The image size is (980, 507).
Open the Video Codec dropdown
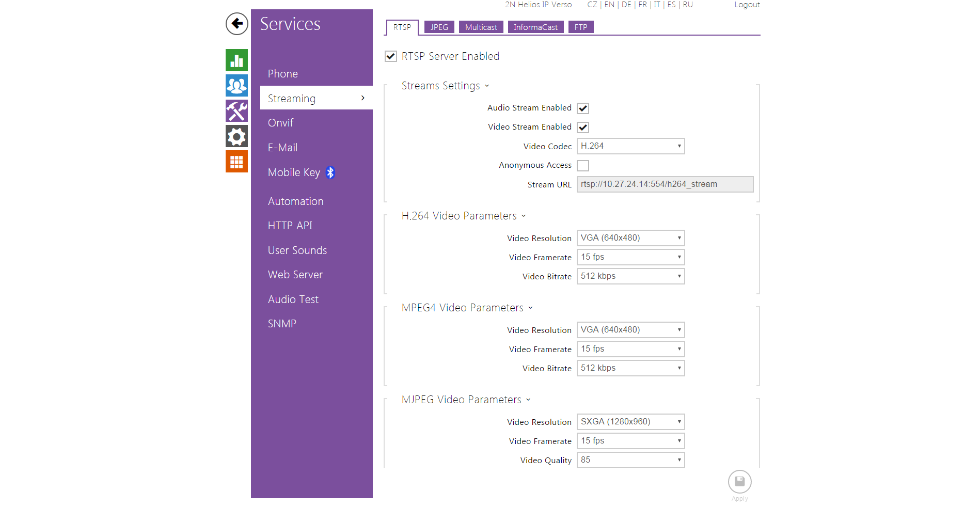(630, 146)
